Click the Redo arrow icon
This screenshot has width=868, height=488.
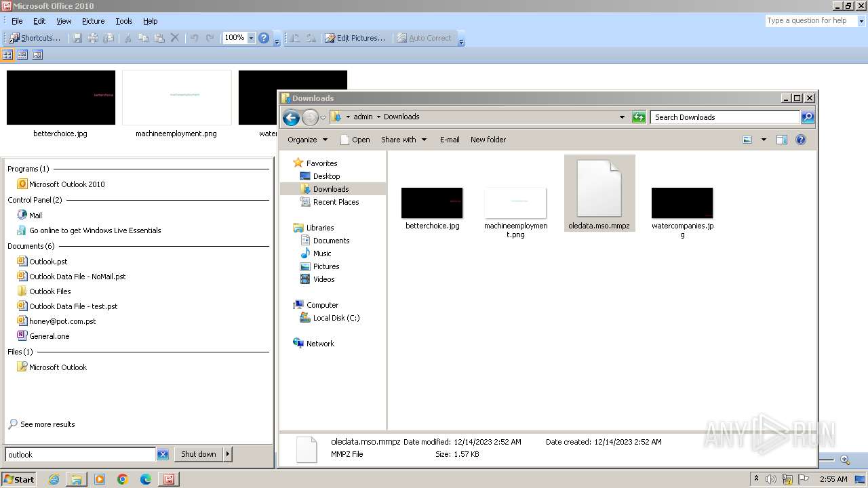click(x=210, y=38)
